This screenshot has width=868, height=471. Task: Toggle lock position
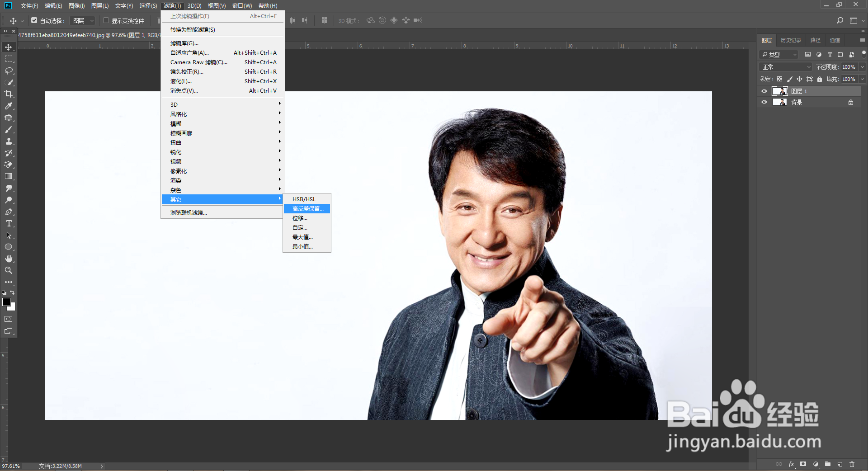[x=800, y=79]
